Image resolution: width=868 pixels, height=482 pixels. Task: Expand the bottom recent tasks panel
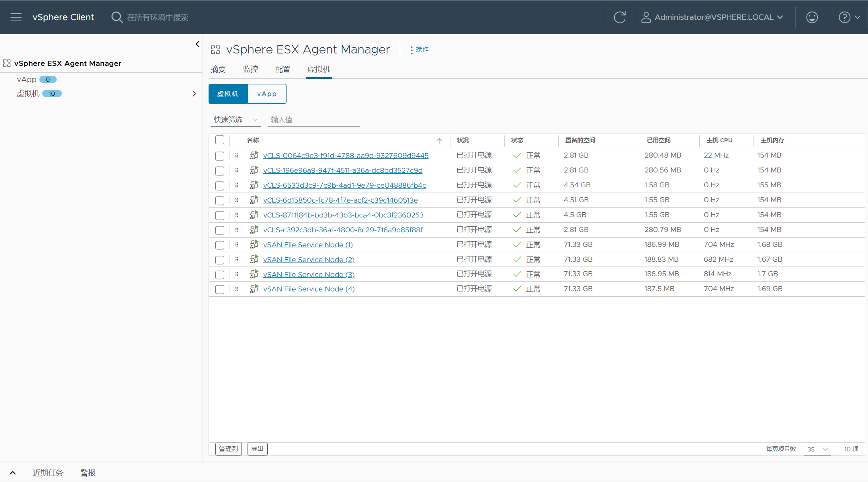[13, 473]
